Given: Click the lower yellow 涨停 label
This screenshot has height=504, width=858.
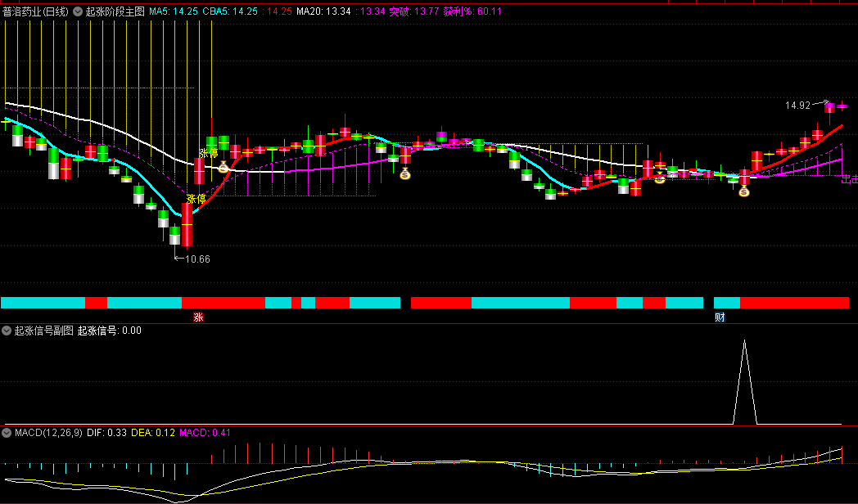Looking at the screenshot, I should coord(196,199).
